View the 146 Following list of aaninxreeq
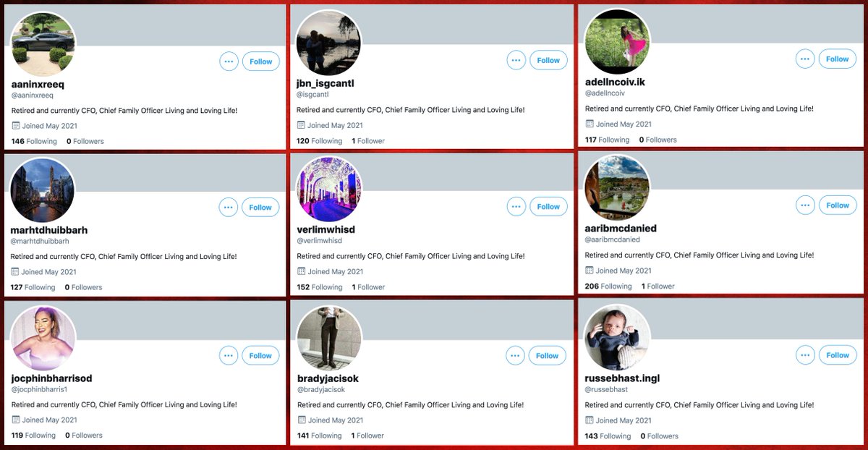This screenshot has height=450, width=868. point(34,141)
